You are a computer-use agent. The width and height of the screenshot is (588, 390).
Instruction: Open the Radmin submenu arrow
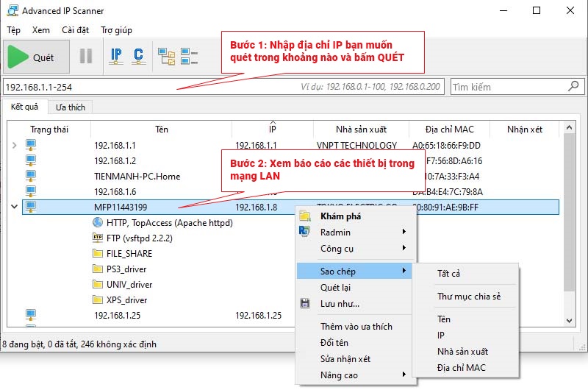click(404, 232)
